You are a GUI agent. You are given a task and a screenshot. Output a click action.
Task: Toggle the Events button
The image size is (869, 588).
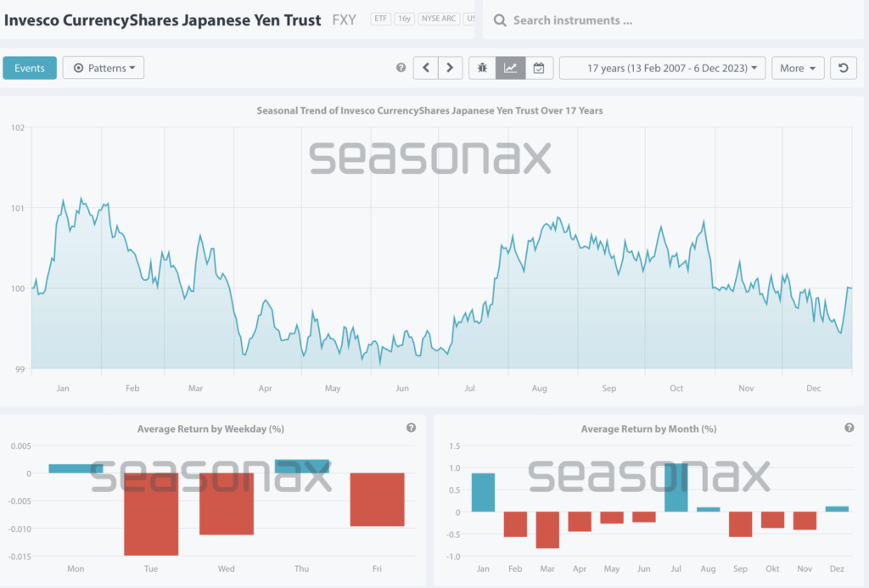(x=30, y=68)
